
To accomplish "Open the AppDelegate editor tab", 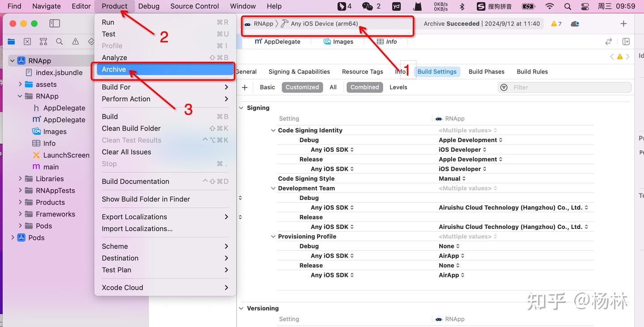I will point(278,42).
